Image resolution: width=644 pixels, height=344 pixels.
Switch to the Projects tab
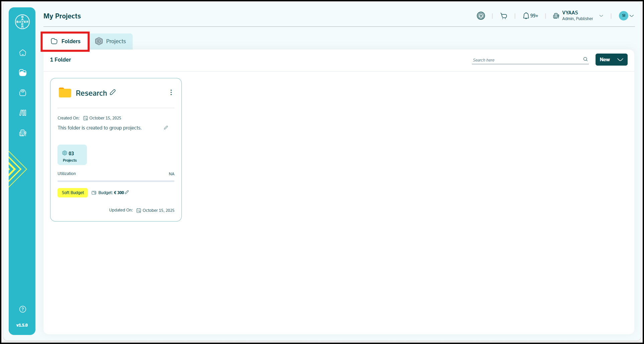111,41
